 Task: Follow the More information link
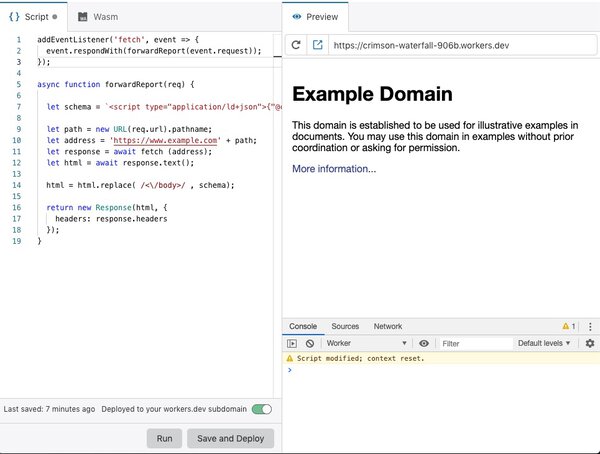(x=334, y=169)
